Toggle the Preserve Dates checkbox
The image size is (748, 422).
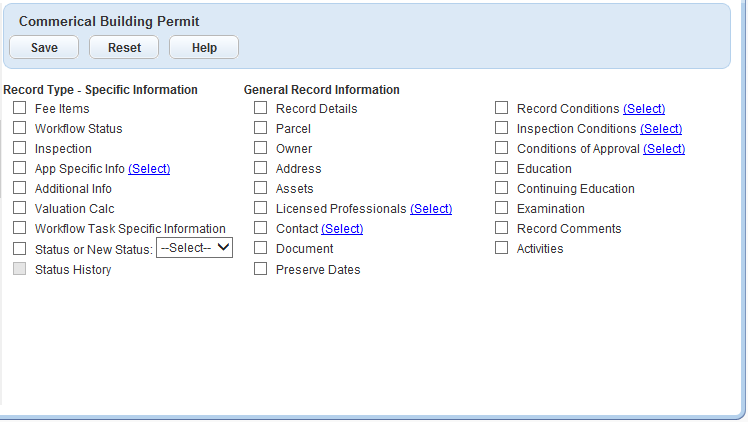(261, 269)
